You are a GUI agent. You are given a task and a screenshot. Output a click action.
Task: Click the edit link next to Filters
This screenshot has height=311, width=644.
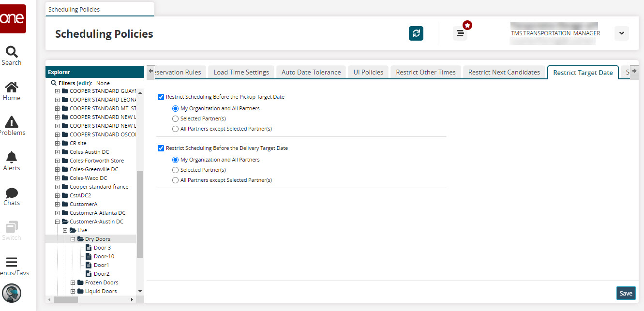[x=84, y=83]
